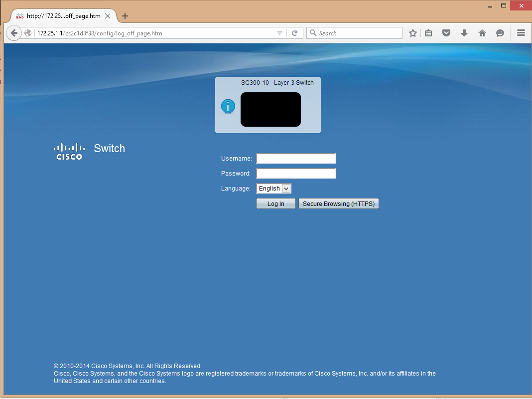Viewport: 532px width, 399px height.
Task: Open a new tab with plus button
Action: point(125,16)
